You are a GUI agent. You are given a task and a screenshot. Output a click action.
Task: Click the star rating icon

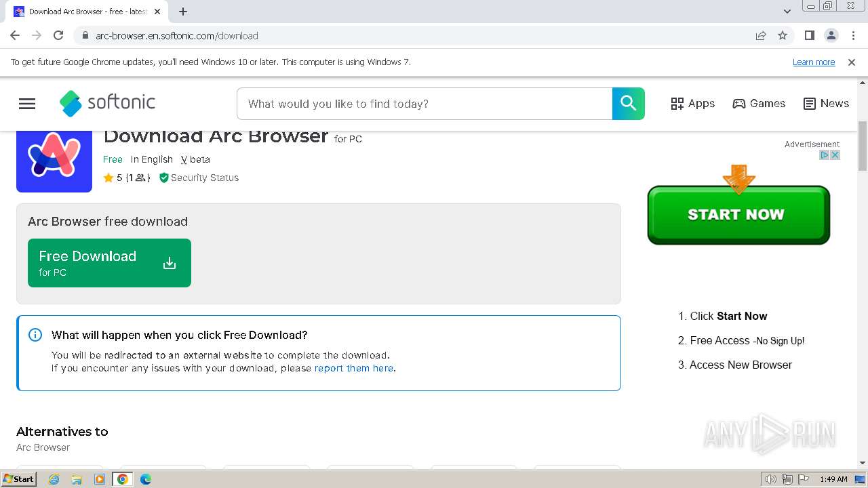[108, 178]
